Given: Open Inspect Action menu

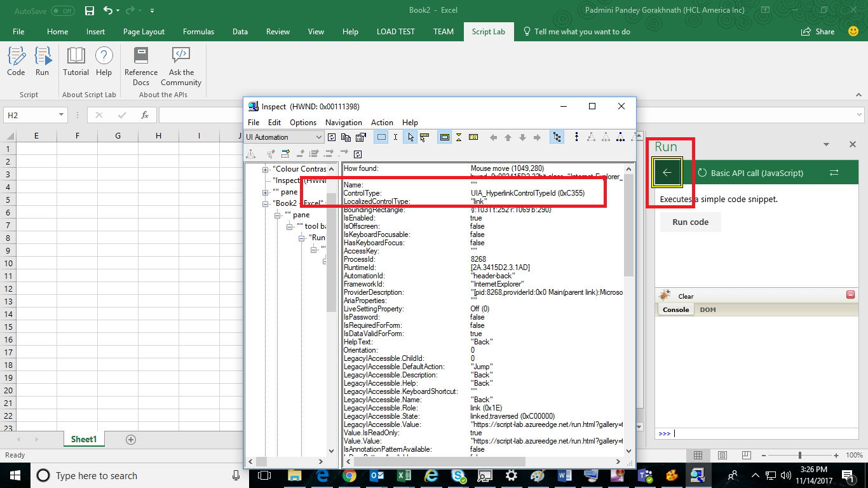Looking at the screenshot, I should [382, 122].
